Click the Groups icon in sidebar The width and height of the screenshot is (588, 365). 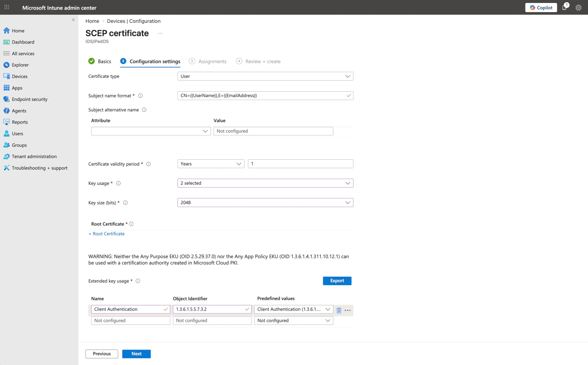click(x=7, y=145)
